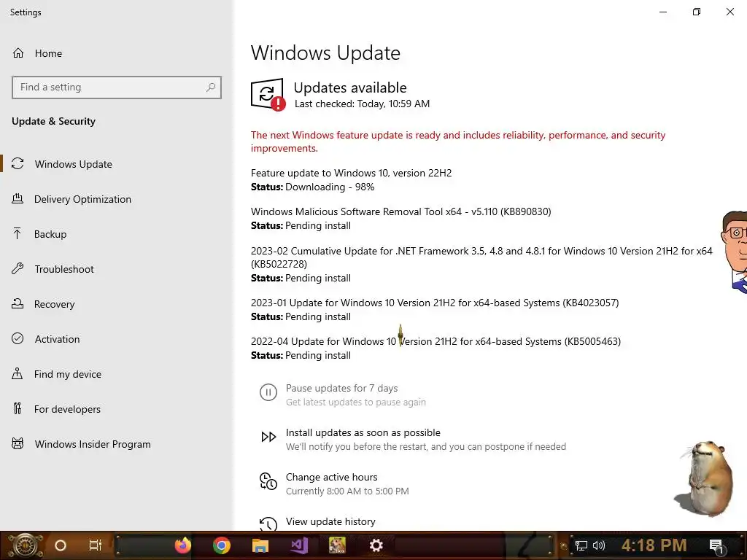Open Visual Studio from taskbar
The image size is (747, 560).
[x=299, y=545]
